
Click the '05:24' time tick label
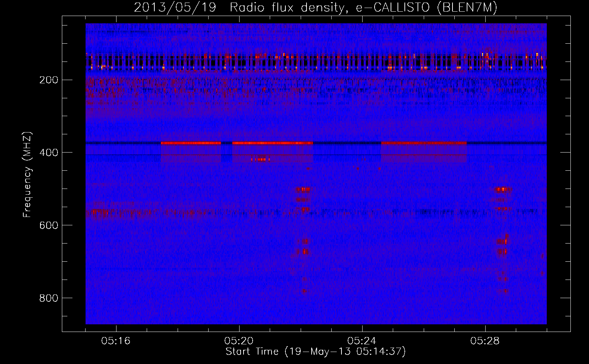[362, 341]
